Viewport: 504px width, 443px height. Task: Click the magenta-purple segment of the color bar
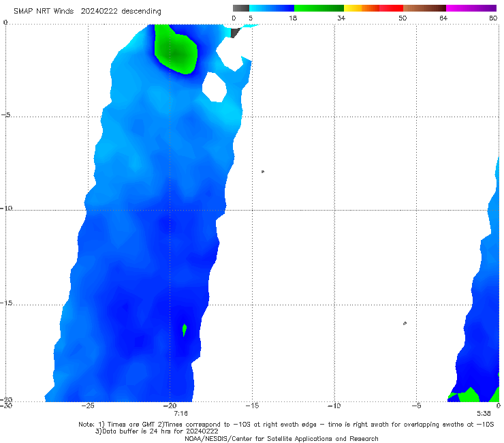pyautogui.click(x=471, y=8)
